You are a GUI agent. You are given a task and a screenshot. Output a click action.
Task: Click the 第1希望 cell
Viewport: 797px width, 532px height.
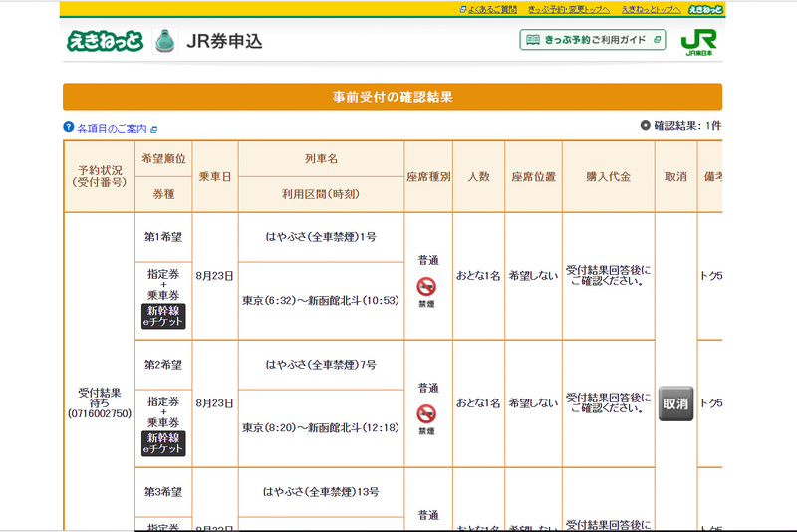pos(163,237)
